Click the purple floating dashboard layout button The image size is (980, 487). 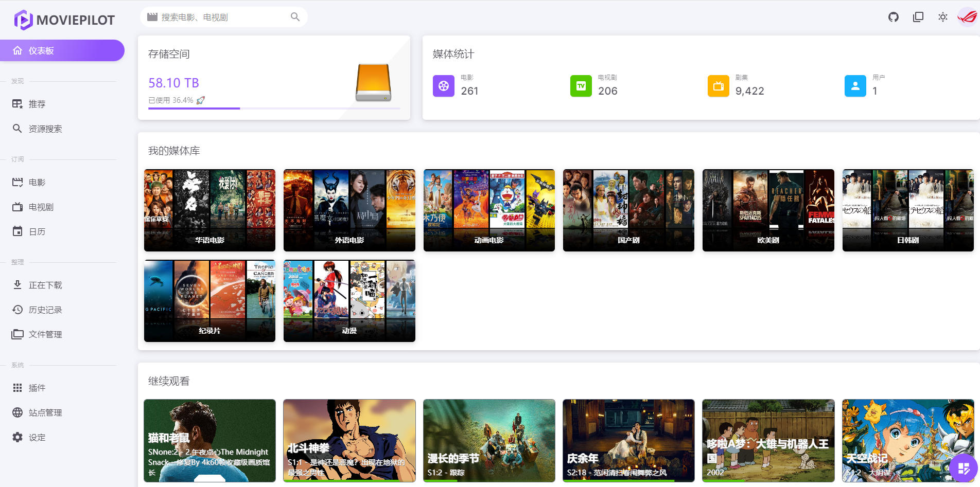coord(963,468)
